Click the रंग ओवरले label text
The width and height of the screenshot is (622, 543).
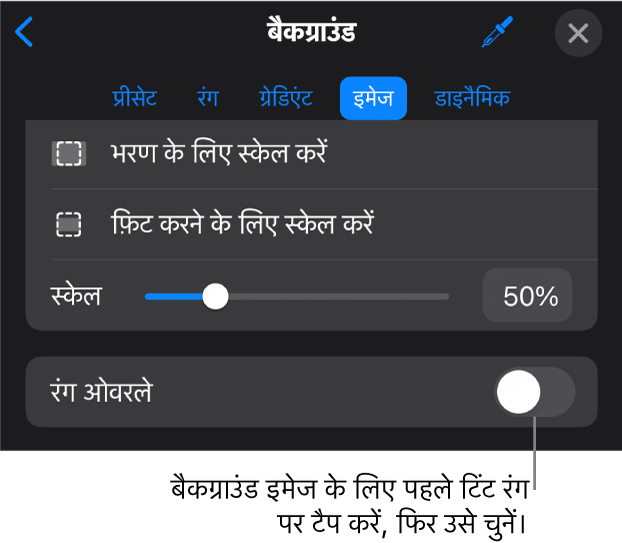102,392
